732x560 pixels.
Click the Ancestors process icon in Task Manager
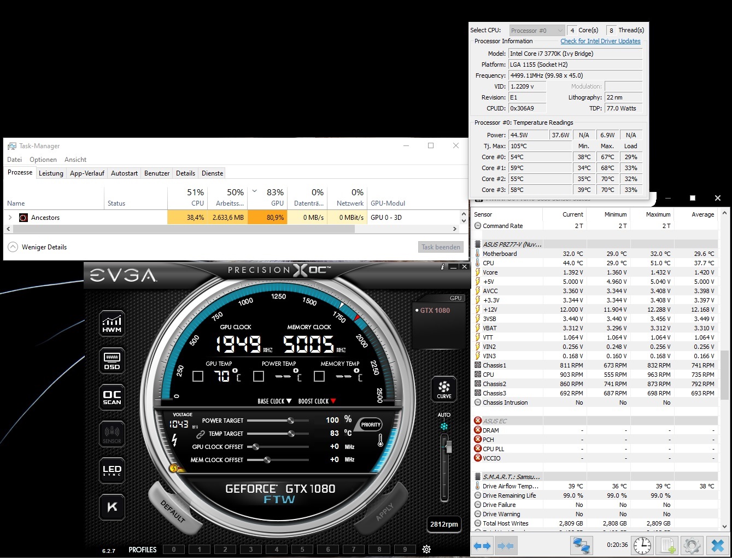click(23, 218)
